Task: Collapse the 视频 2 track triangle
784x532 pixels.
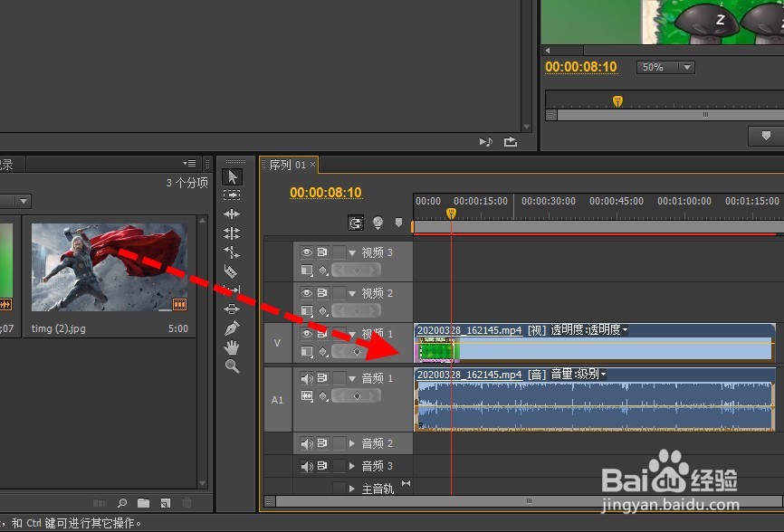Action: click(x=352, y=293)
